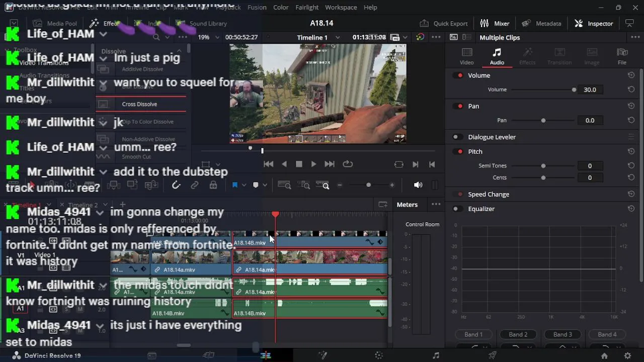Play forward in the viewer
This screenshot has height=362, width=644.
pos(313,164)
